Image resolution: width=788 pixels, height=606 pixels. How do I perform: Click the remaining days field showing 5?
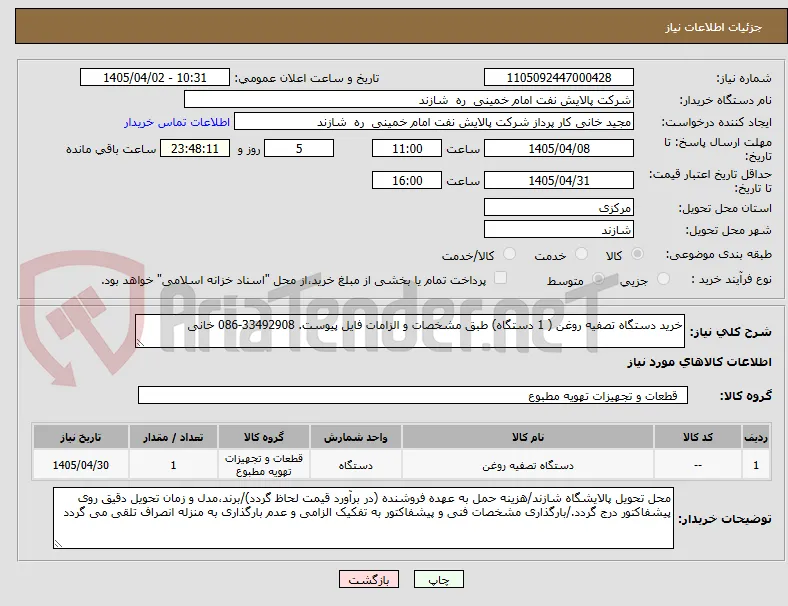click(299, 148)
